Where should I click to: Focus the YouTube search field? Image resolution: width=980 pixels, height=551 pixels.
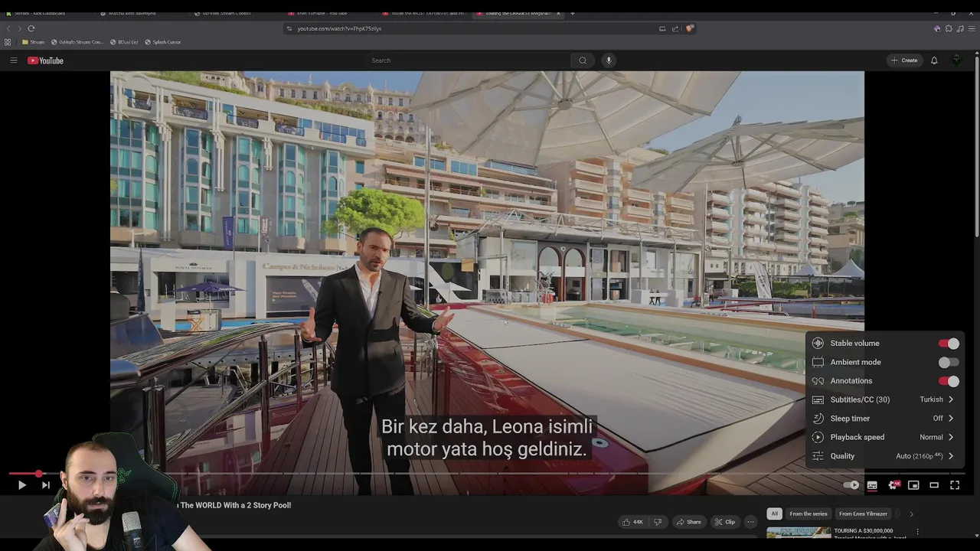(x=469, y=60)
